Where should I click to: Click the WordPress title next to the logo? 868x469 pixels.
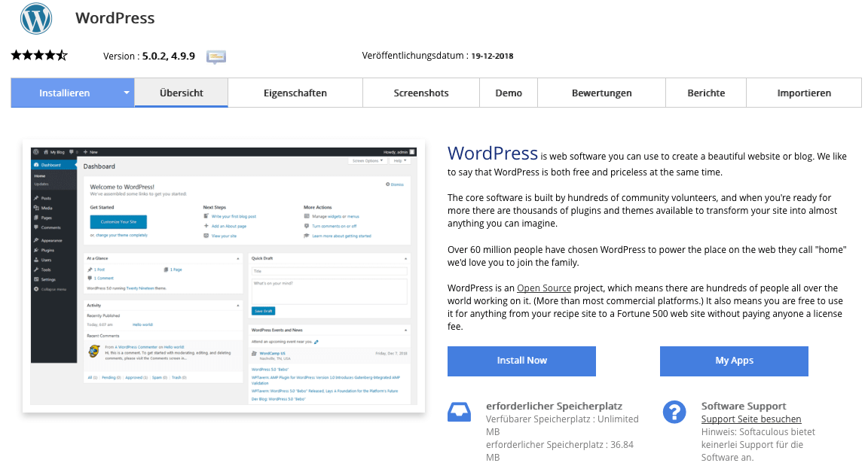click(x=115, y=18)
